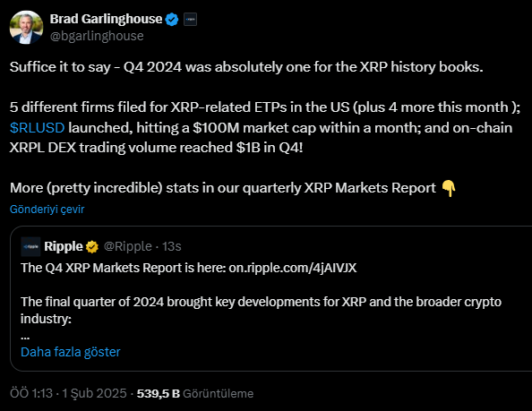This screenshot has height=411, width=532.
Task: Open the on.ripple.com/4jAIVJX report link
Action: point(293,268)
